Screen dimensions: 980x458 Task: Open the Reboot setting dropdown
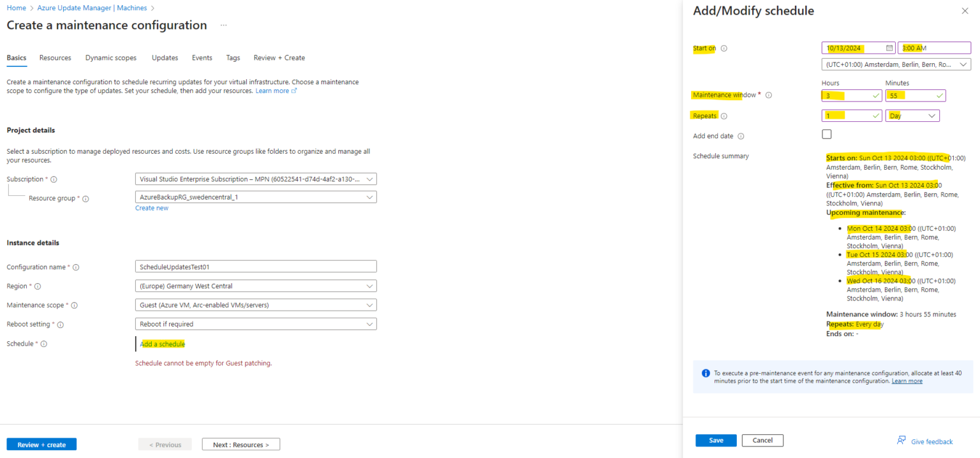tap(256, 324)
